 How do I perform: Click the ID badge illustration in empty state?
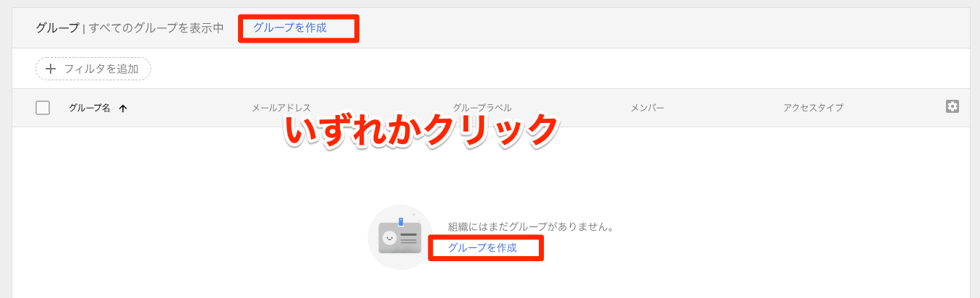coord(400,237)
